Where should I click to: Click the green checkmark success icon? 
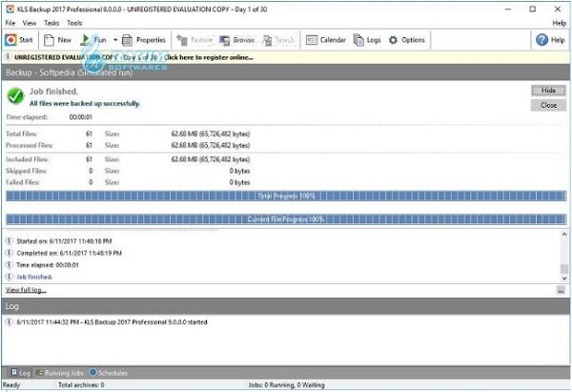[x=15, y=96]
